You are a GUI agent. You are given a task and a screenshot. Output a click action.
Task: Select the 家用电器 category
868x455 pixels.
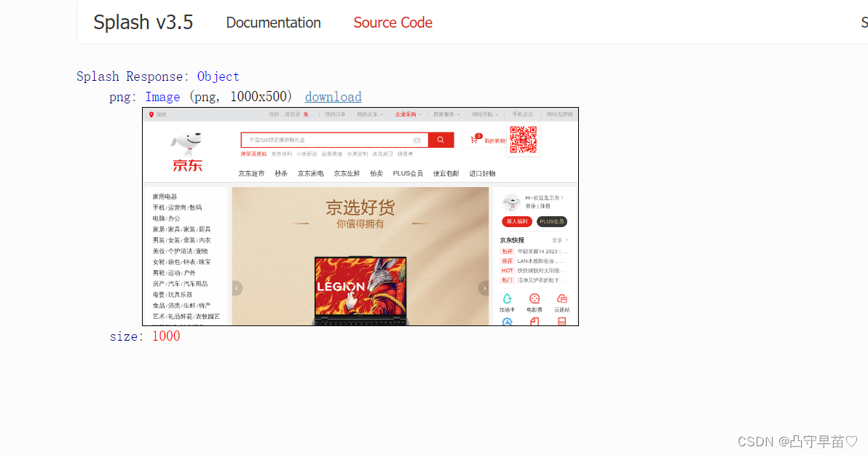pos(165,197)
